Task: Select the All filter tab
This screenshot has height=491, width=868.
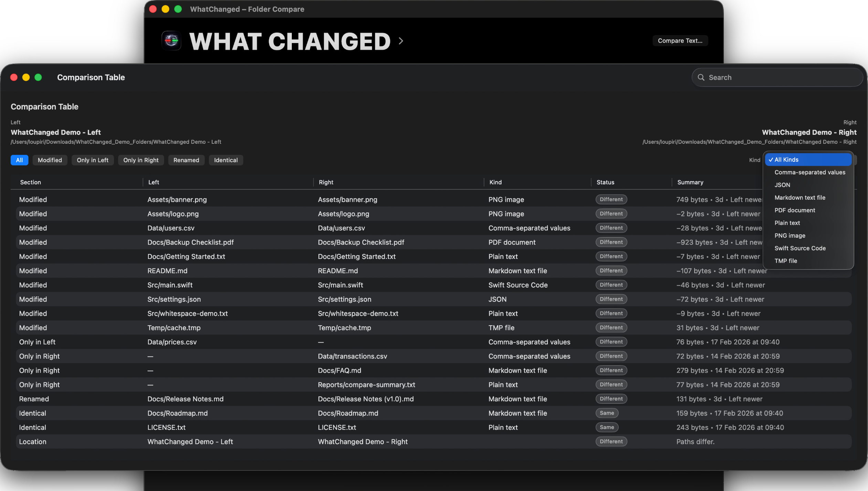Action: [19, 160]
